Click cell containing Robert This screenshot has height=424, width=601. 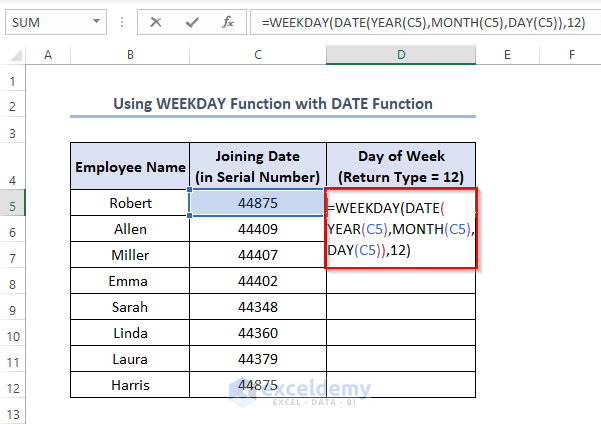pos(129,204)
